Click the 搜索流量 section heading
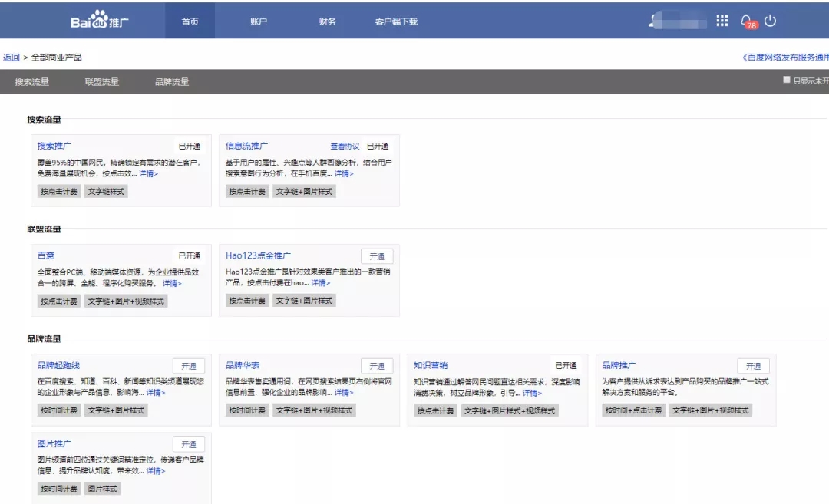The width and height of the screenshot is (829, 504). [44, 120]
